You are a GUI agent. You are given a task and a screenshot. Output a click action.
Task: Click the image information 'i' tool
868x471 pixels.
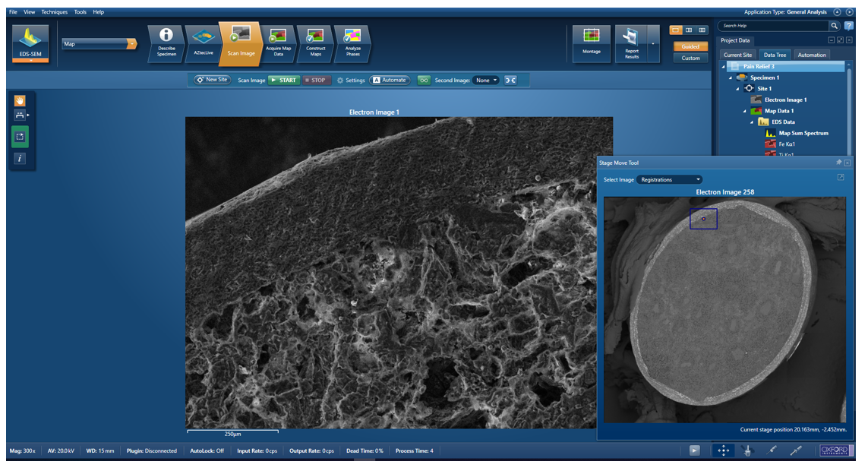point(20,158)
